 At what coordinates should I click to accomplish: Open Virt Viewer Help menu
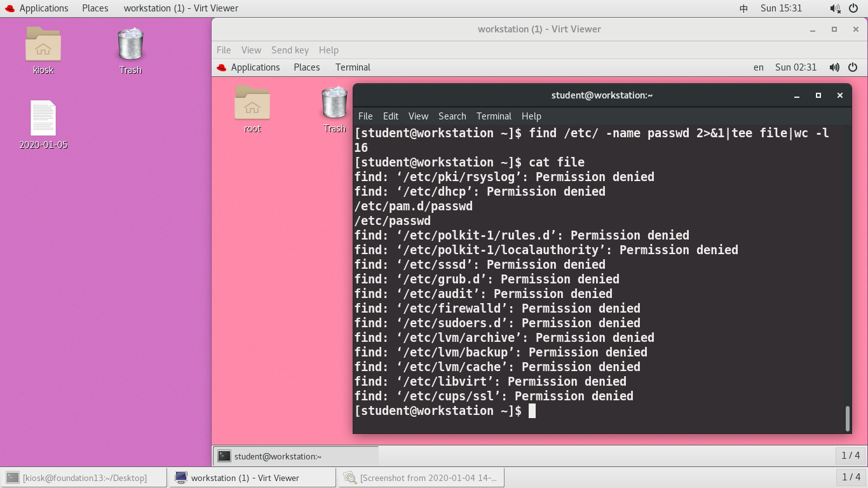(329, 50)
